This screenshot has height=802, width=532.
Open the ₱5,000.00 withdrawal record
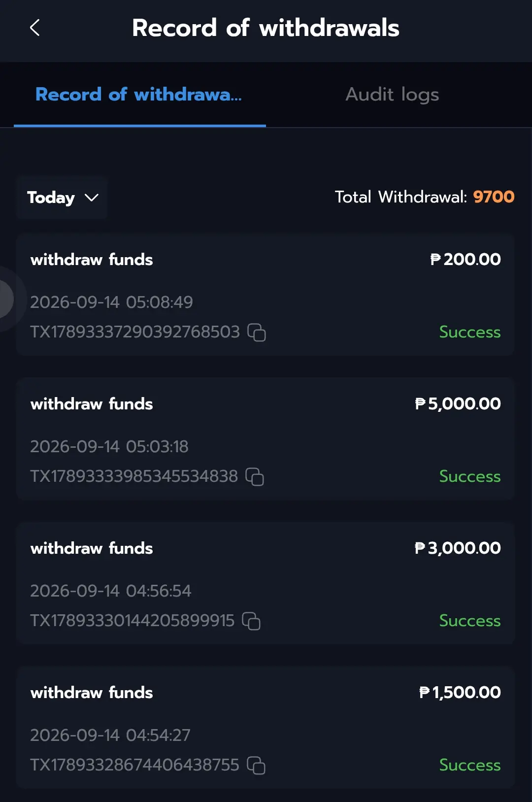tap(266, 439)
